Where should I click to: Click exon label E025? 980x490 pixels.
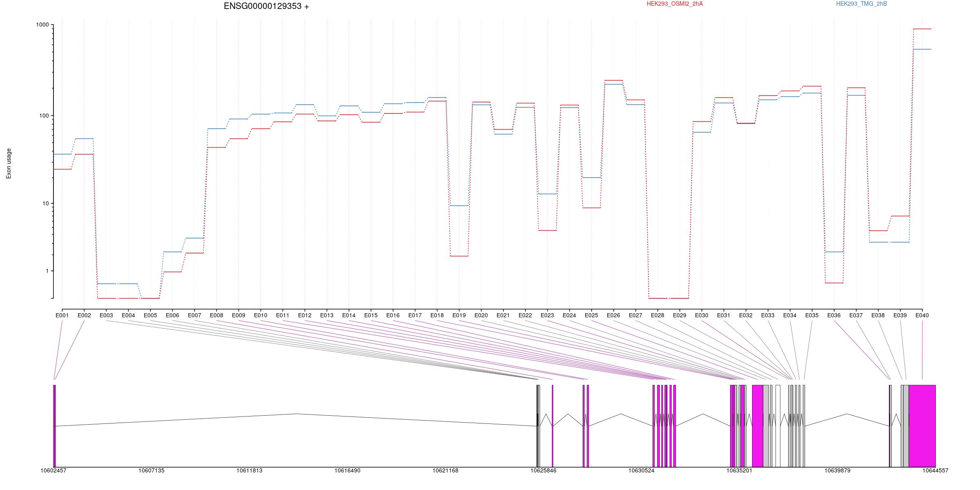click(x=591, y=315)
